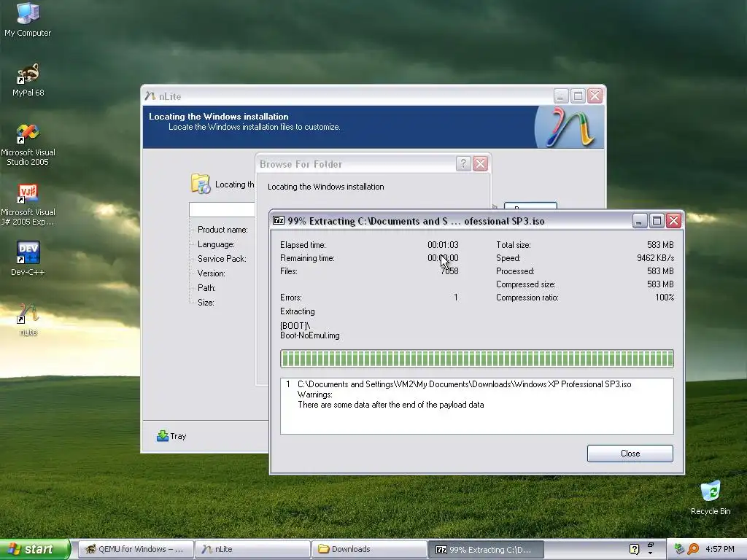The image size is (747, 560).
Task: Click the warning message about payload data
Action: coord(391,405)
